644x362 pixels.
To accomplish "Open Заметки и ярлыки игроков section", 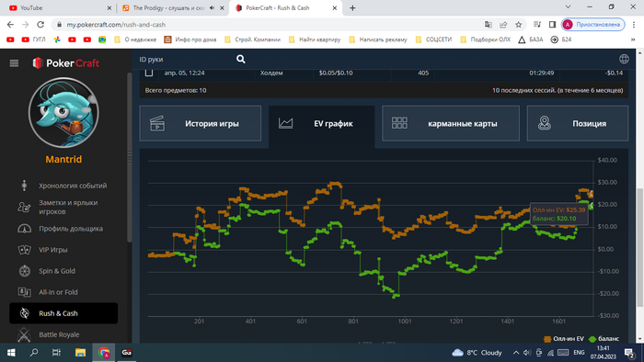I will (63, 207).
